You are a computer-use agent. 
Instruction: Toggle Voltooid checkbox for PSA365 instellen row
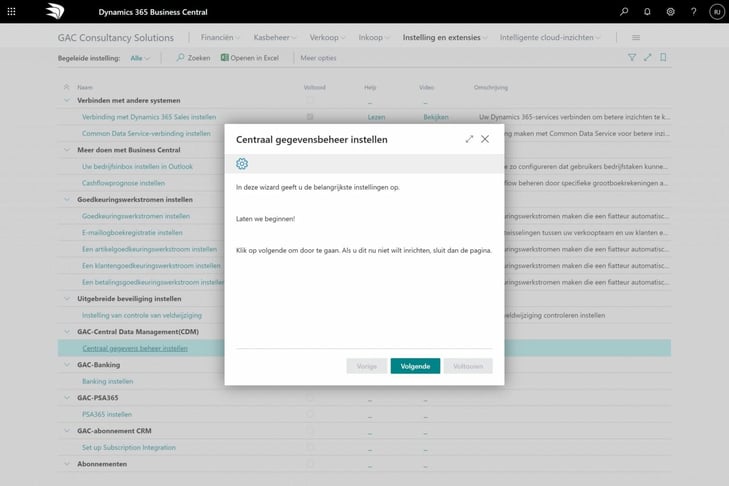(x=310, y=414)
